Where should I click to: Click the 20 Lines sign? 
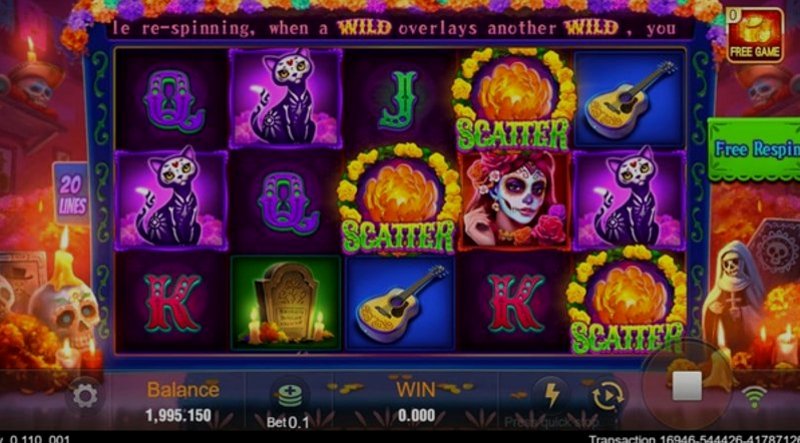[x=72, y=194]
